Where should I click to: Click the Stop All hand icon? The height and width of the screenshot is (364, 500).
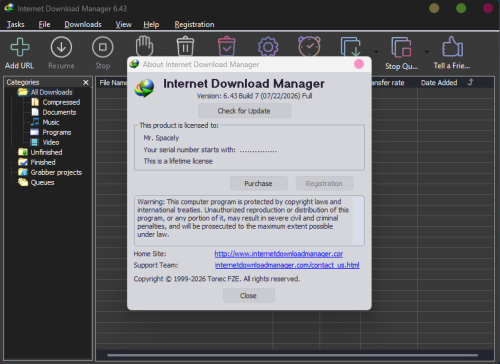pos(144,46)
